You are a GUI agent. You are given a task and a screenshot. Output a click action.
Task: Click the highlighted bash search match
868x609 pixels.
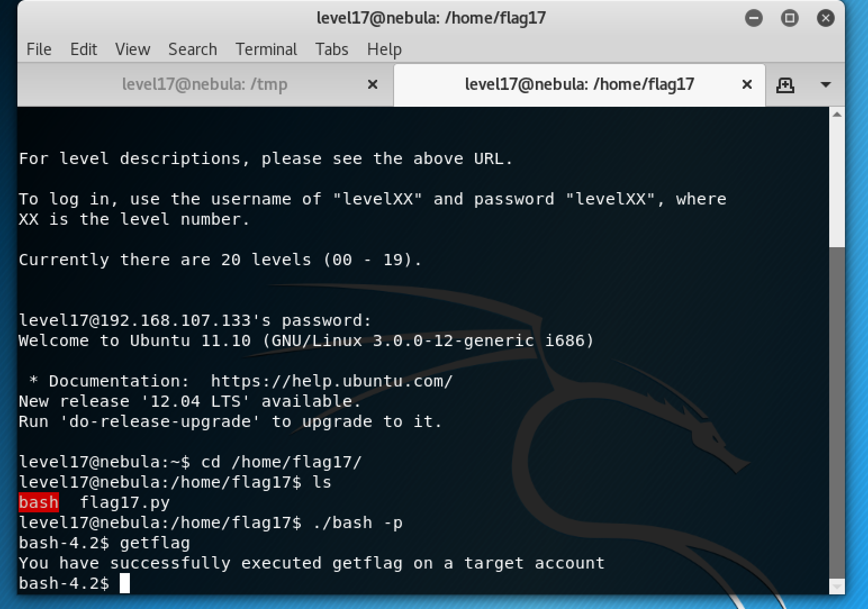38,502
